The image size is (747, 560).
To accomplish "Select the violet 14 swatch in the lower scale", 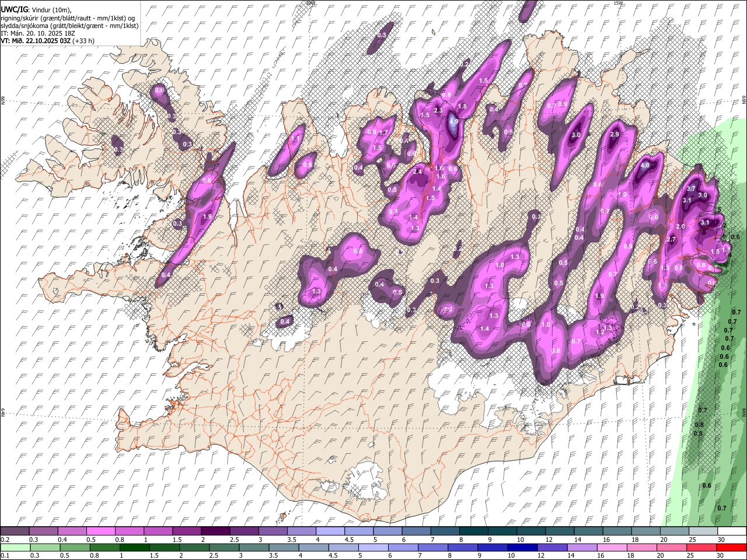I will click(582, 547).
